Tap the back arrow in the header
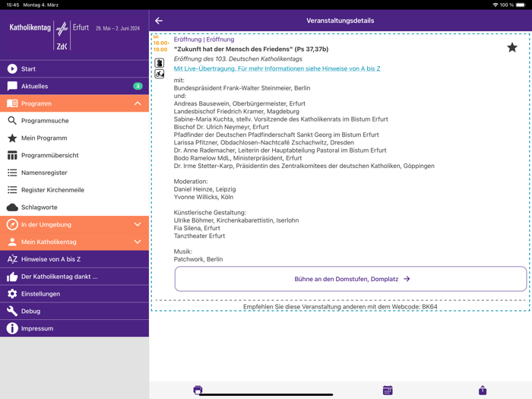The width and height of the screenshot is (532, 399). [x=159, y=21]
